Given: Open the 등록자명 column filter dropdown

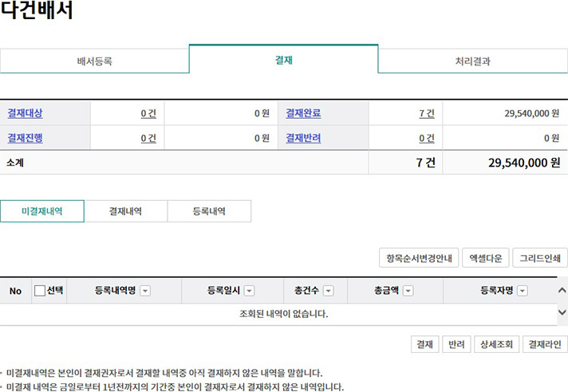Looking at the screenshot, I should [x=523, y=292].
